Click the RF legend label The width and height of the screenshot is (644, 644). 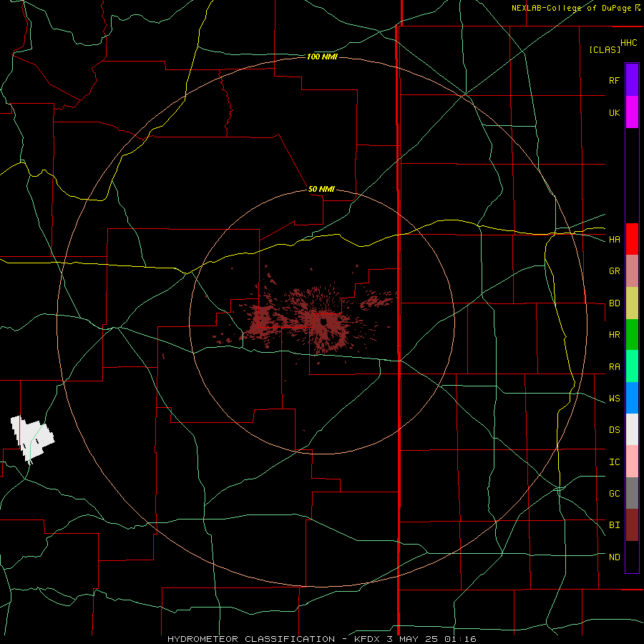point(614,80)
